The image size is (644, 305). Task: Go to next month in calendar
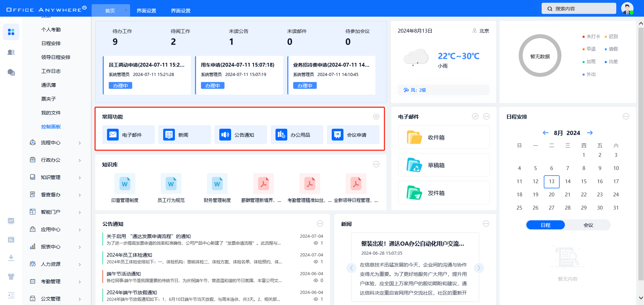590,133
